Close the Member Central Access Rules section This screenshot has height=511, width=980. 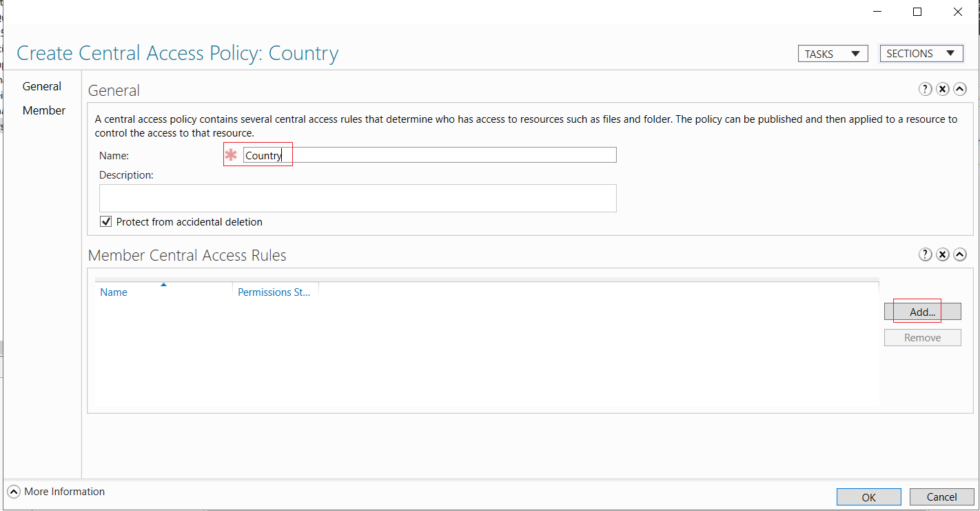[943, 255]
